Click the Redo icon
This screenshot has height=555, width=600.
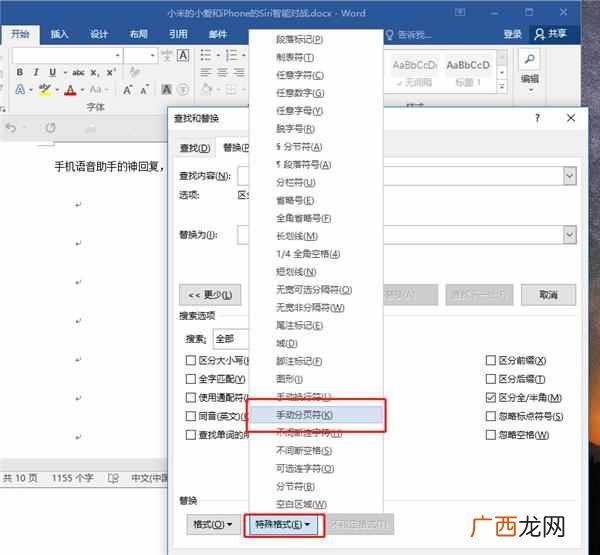click(51, 127)
